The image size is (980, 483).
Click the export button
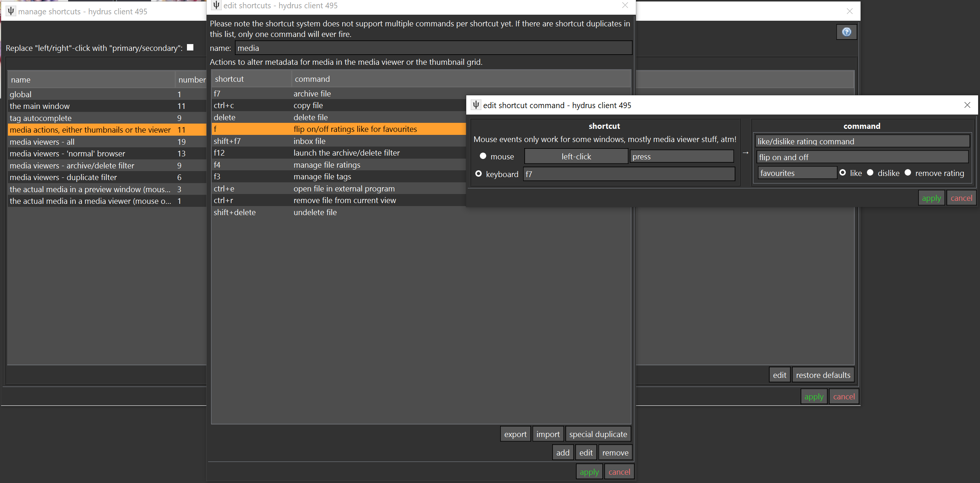click(x=515, y=434)
